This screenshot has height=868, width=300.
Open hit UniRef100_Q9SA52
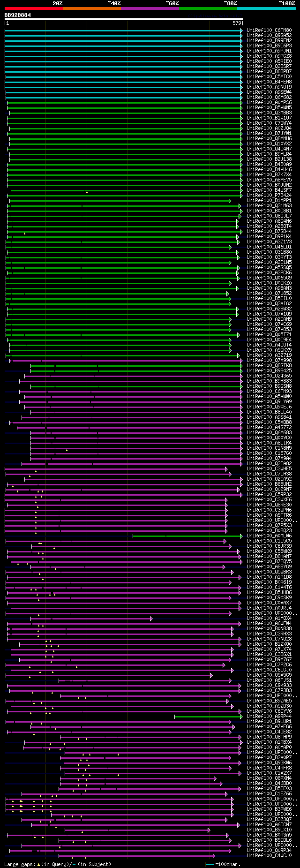click(269, 36)
